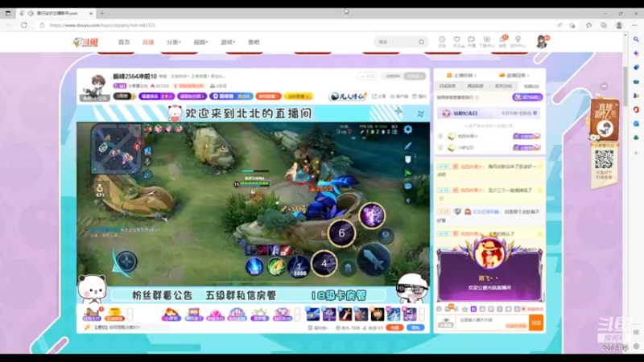The height and width of the screenshot is (362, 644).
Task: Expand arrow beside the trophy icon
Action: pos(130,315)
